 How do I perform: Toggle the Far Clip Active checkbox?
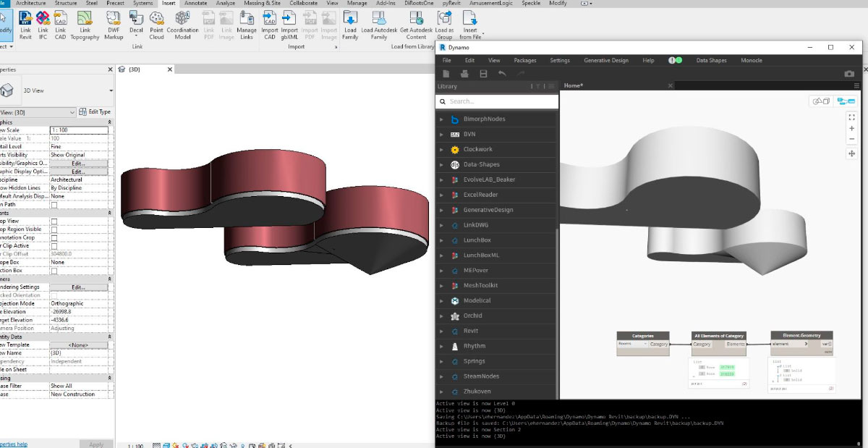tap(54, 246)
